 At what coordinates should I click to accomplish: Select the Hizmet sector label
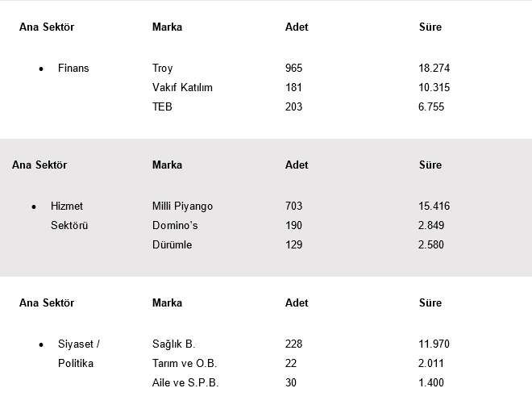(67, 206)
